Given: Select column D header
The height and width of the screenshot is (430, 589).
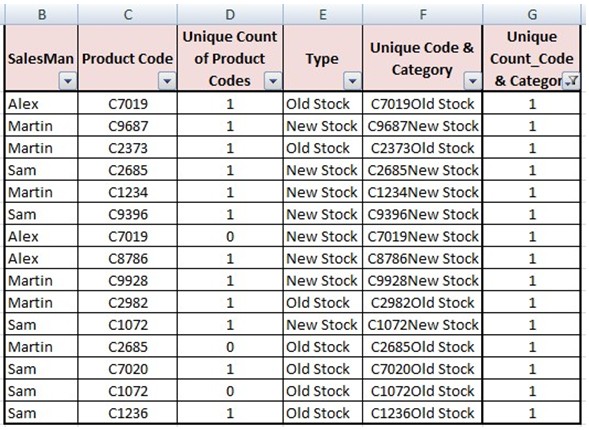Looking at the screenshot, I should click(230, 15).
